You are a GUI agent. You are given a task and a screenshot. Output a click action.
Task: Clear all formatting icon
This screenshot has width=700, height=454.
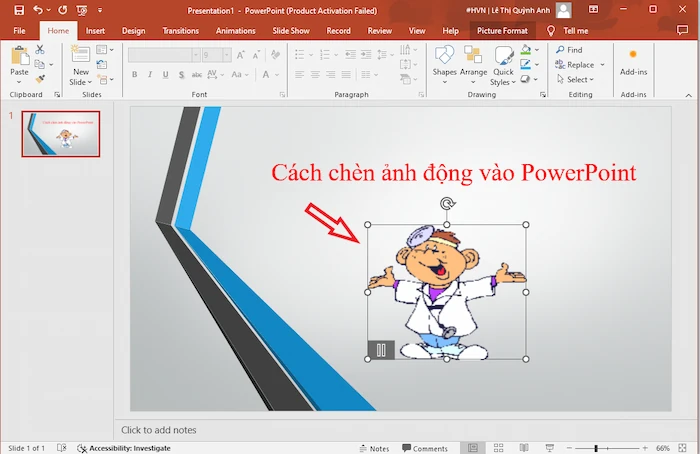(x=275, y=54)
